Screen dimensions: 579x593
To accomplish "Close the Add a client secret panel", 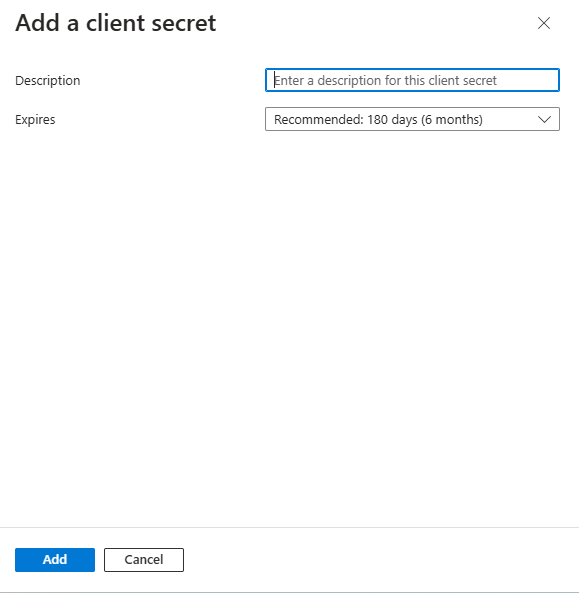I will click(544, 23).
